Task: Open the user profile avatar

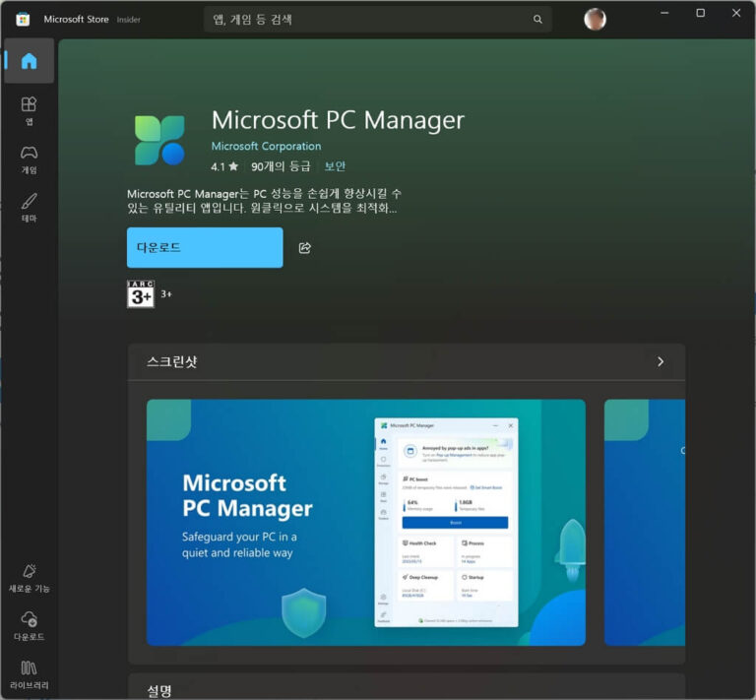Action: tap(595, 20)
